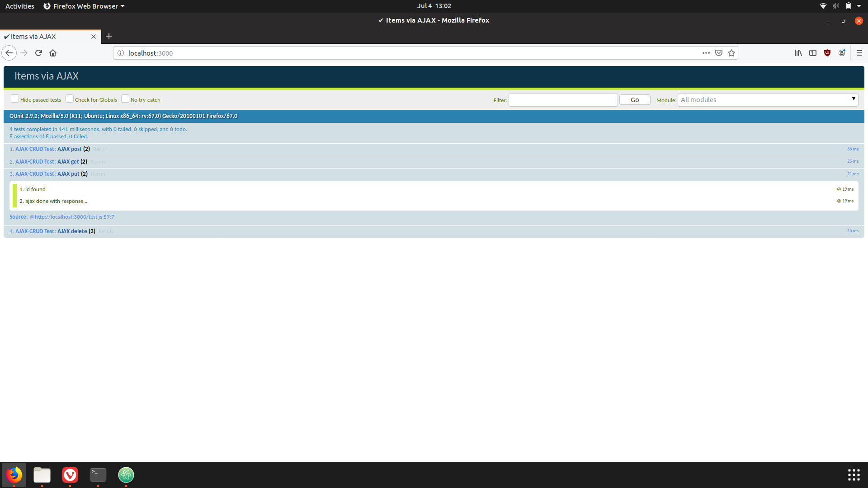Click the browser Reload button
This screenshot has height=488, width=868.
pyautogui.click(x=38, y=53)
